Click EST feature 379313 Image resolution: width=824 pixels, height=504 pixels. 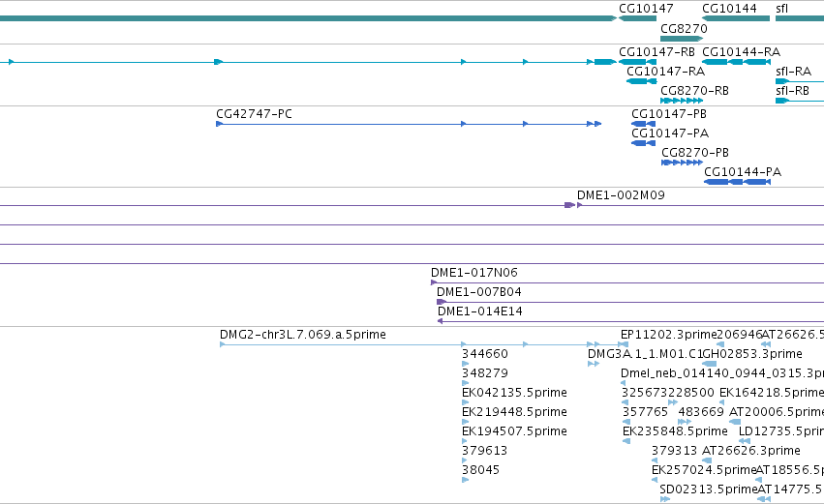(x=674, y=451)
